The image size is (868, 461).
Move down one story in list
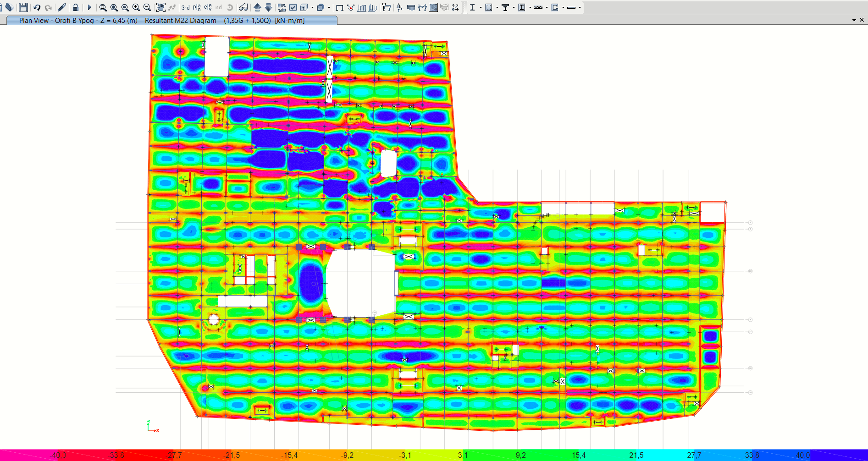pyautogui.click(x=268, y=7)
